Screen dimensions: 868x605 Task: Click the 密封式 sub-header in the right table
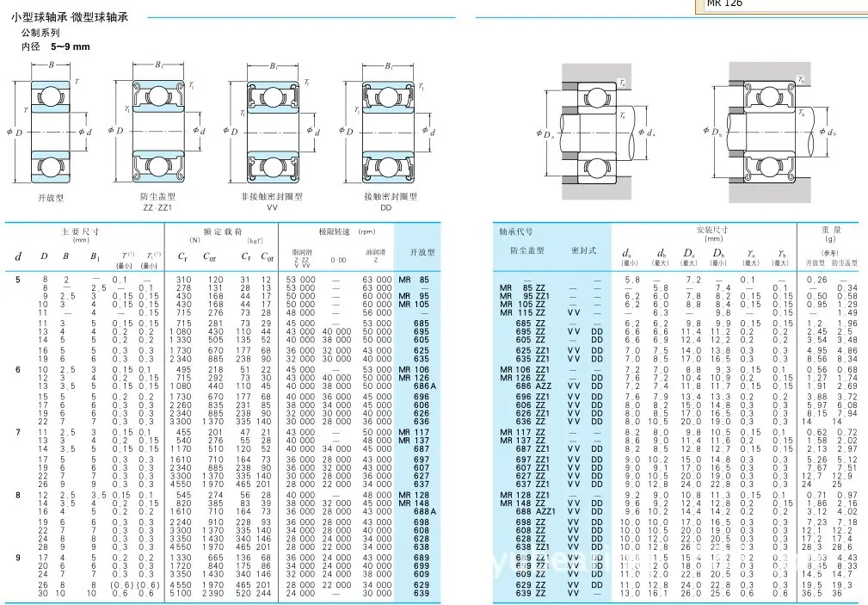click(583, 250)
